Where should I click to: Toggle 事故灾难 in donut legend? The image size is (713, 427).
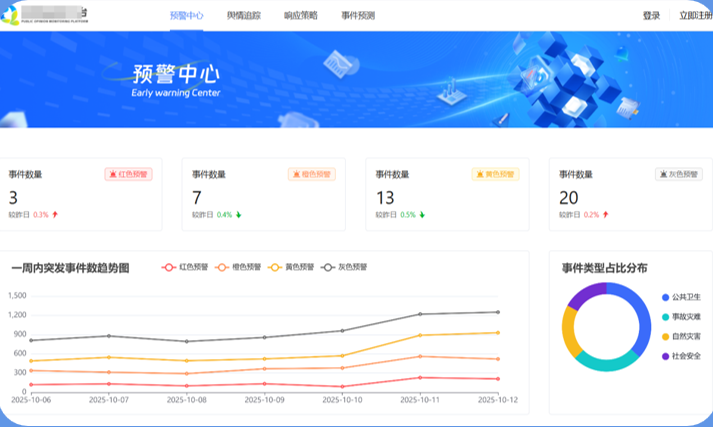[x=681, y=317]
